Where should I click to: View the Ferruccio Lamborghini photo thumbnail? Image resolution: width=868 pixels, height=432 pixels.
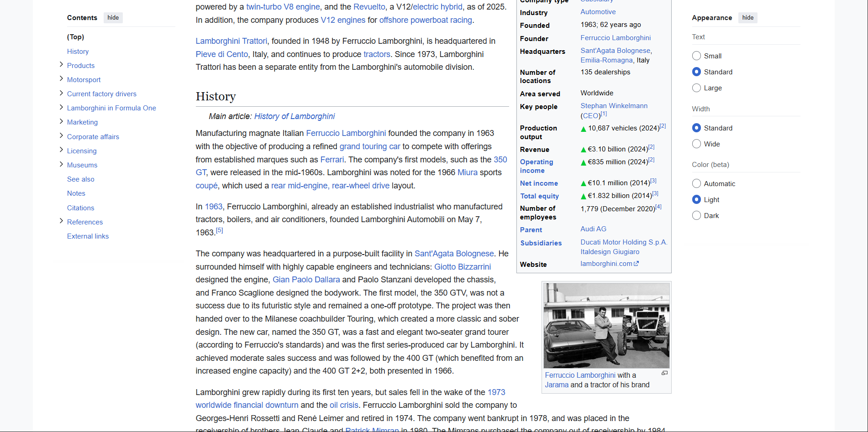tap(606, 325)
